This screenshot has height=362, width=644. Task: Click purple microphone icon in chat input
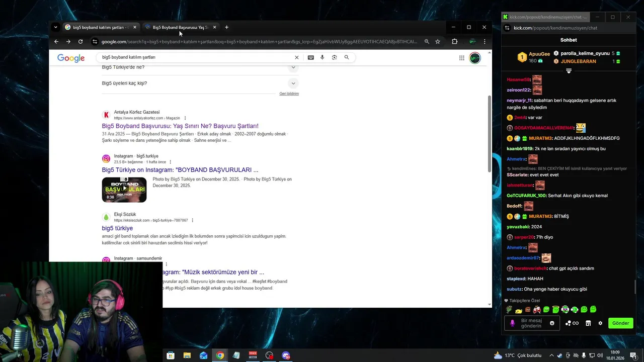click(512, 323)
